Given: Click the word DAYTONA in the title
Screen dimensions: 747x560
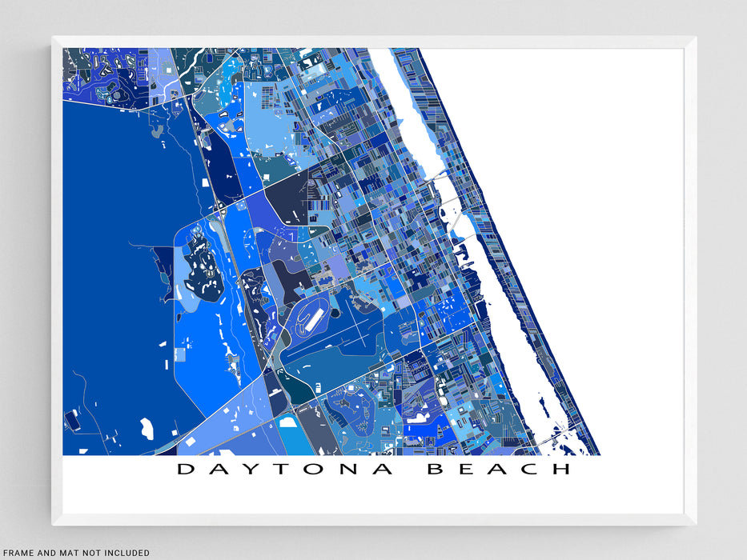Looking at the screenshot, I should coord(285,469).
